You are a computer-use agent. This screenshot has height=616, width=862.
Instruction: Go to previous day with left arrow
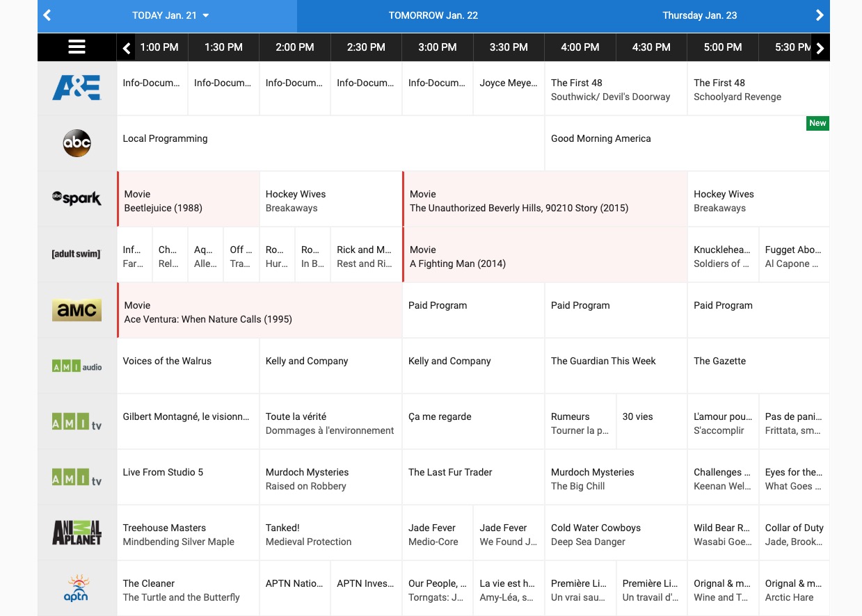point(47,15)
